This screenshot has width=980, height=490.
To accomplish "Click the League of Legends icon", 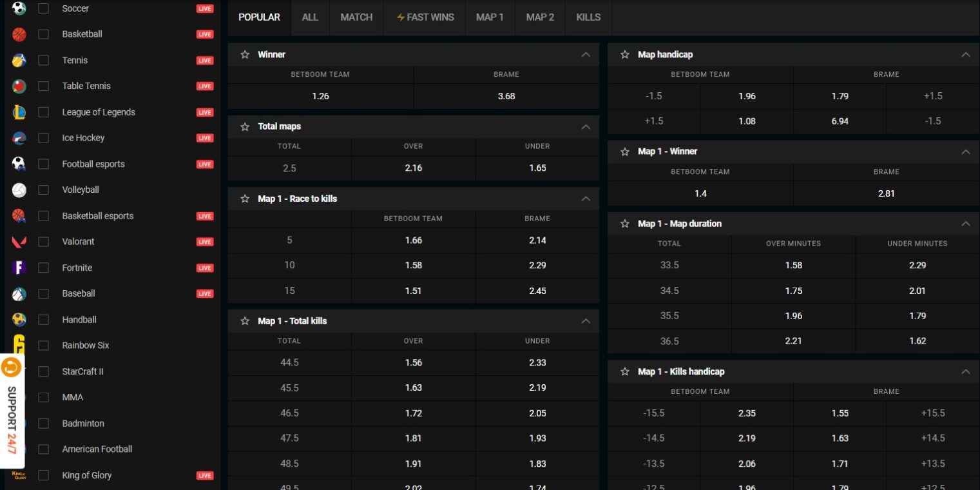I will pyautogui.click(x=19, y=112).
